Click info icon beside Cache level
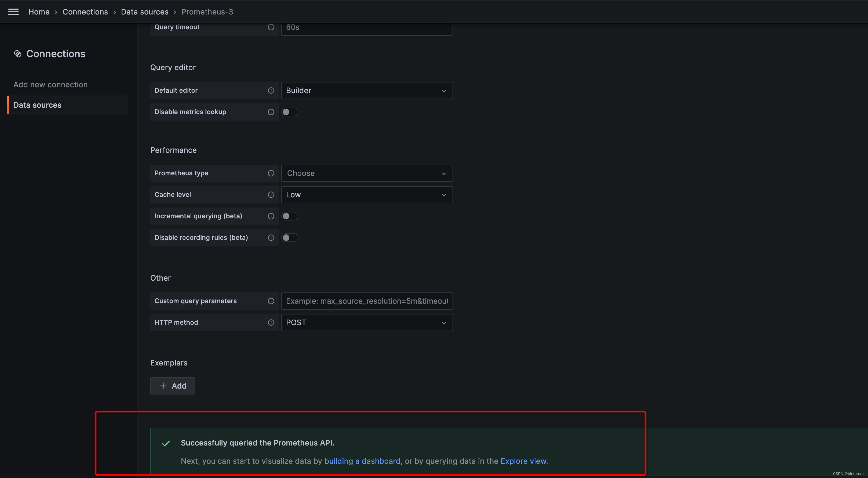Screen dimensions: 868x478 point(271,195)
